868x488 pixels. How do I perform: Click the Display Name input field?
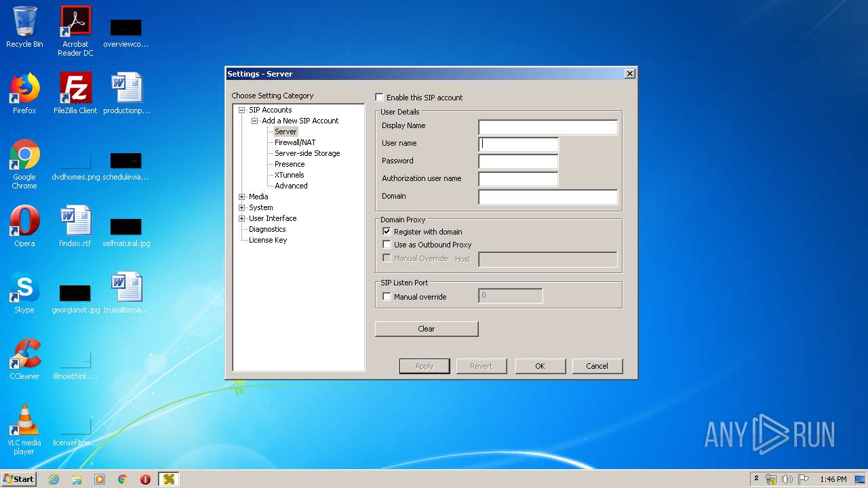click(x=548, y=127)
